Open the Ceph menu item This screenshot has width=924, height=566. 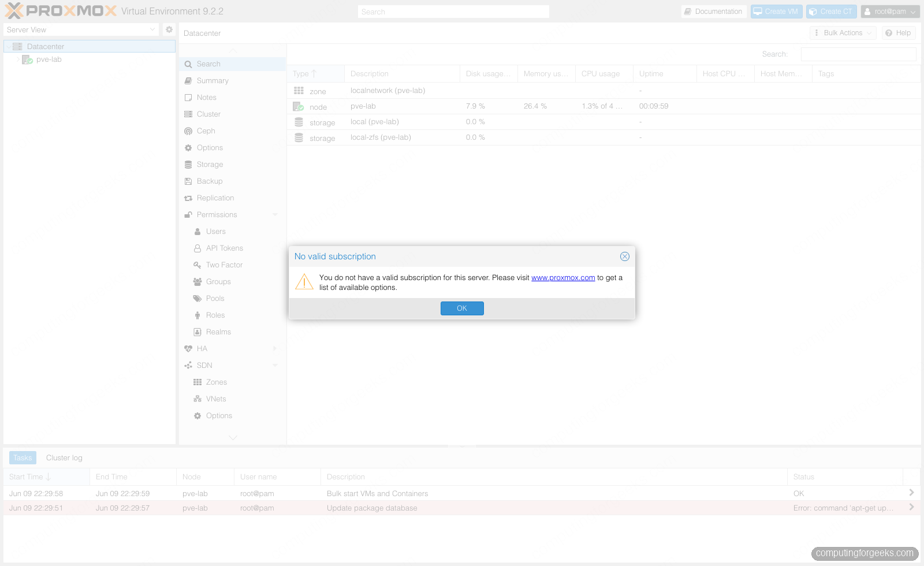[x=232, y=131]
